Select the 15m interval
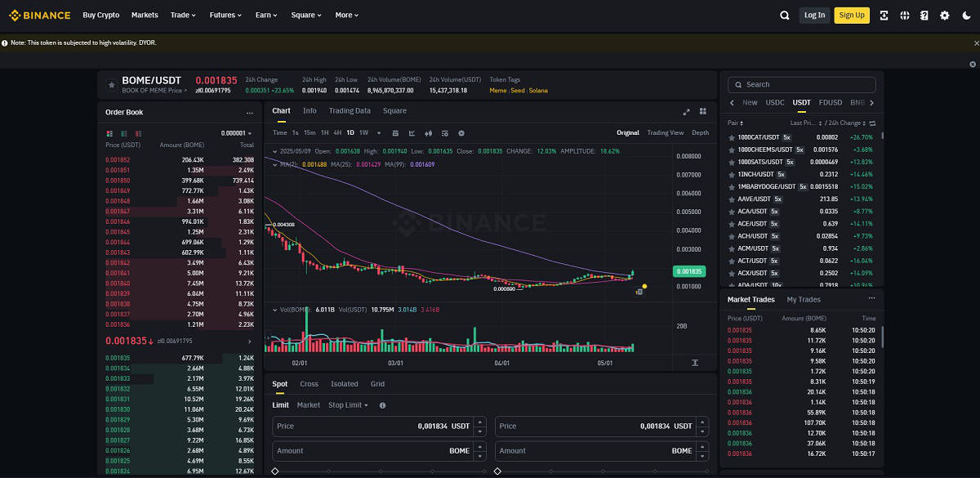980x478 pixels. click(x=310, y=132)
